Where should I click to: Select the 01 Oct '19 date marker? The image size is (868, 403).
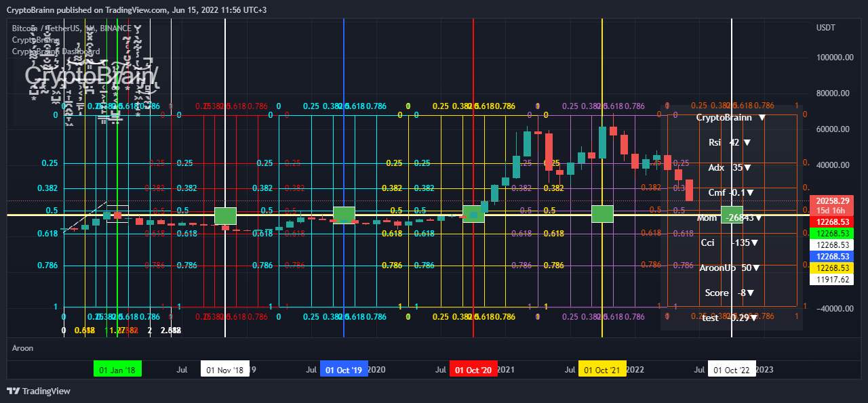(x=344, y=370)
